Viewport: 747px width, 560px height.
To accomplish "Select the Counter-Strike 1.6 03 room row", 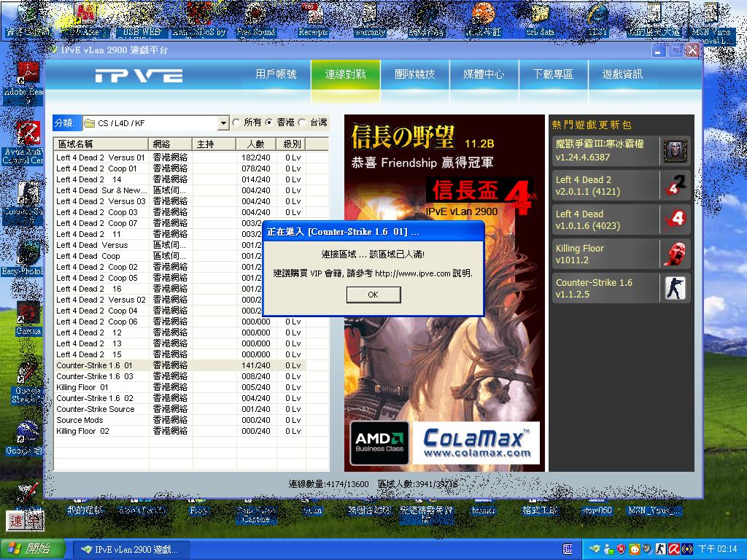I will [x=95, y=376].
